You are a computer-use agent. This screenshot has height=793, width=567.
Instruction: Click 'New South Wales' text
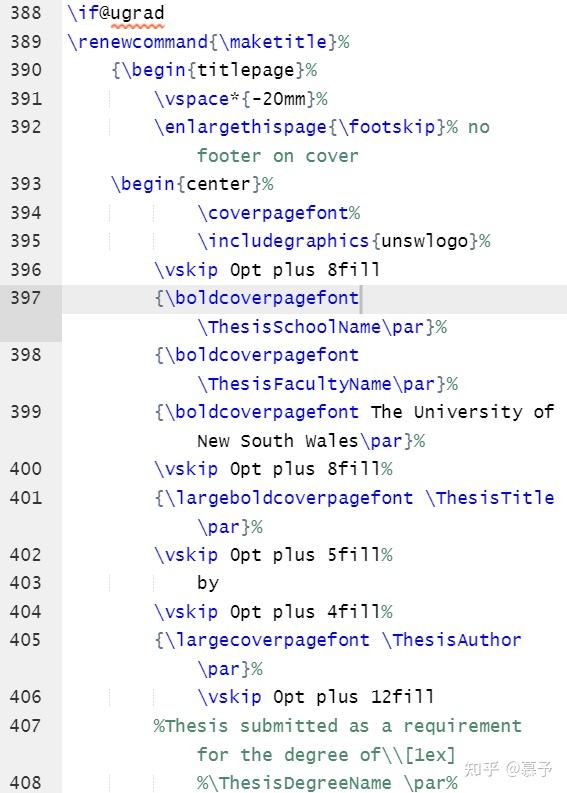[x=278, y=441]
